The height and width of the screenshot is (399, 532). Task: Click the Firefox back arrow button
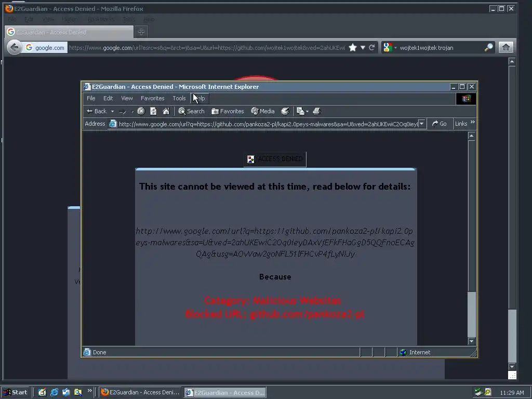pyautogui.click(x=14, y=47)
